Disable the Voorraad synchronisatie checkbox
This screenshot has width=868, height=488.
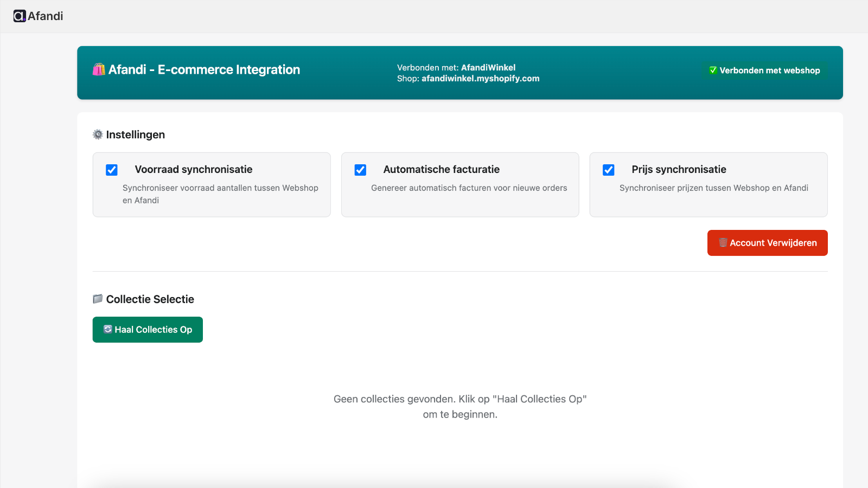coord(112,170)
